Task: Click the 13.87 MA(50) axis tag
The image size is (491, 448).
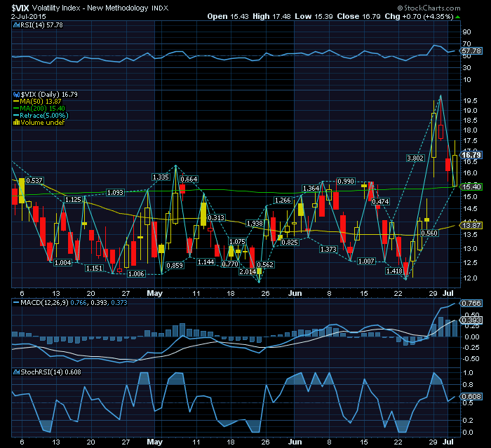Action: 471,226
